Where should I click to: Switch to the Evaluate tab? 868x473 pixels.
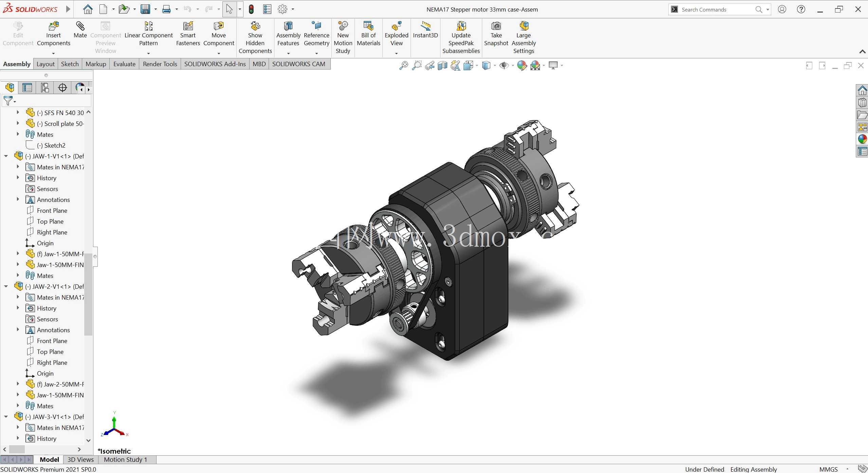click(x=124, y=64)
